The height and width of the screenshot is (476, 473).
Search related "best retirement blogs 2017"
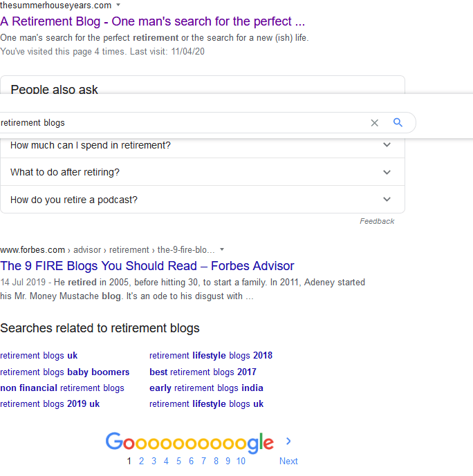click(x=203, y=372)
